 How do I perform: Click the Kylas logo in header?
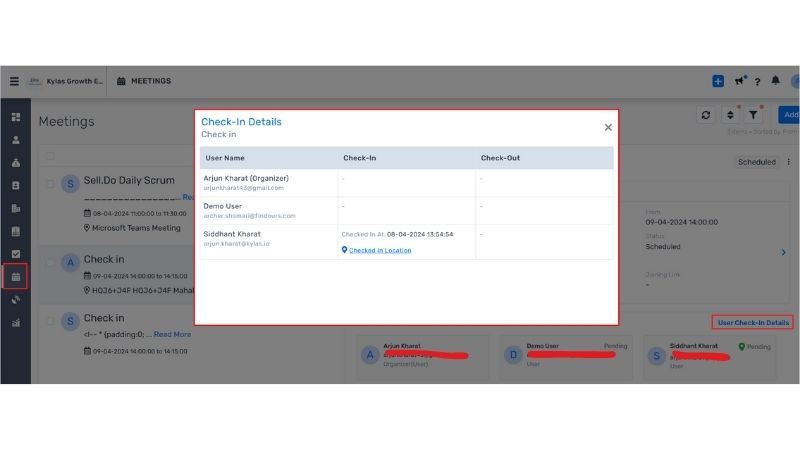click(x=35, y=81)
